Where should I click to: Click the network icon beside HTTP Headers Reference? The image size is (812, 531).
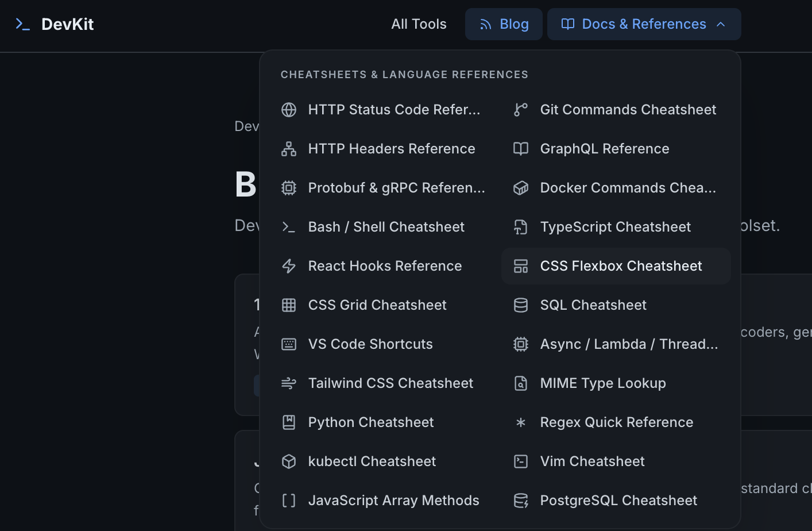tap(289, 149)
